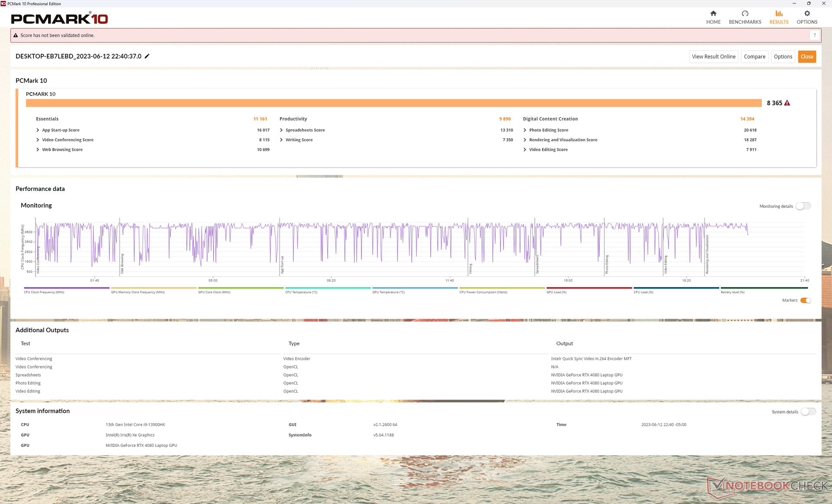This screenshot has width=832, height=504.
Task: Click the pencil icon to rename result
Action: tap(147, 56)
